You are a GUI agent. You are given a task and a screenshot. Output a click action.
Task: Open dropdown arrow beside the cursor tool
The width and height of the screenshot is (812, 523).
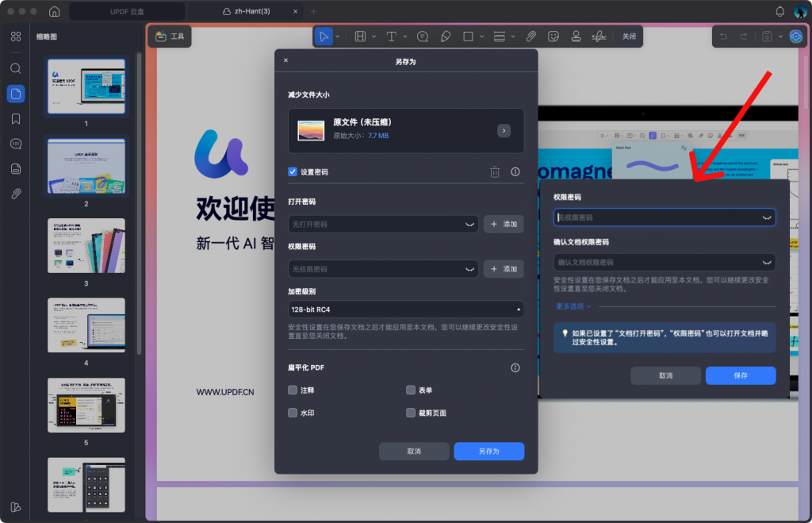pyautogui.click(x=338, y=37)
